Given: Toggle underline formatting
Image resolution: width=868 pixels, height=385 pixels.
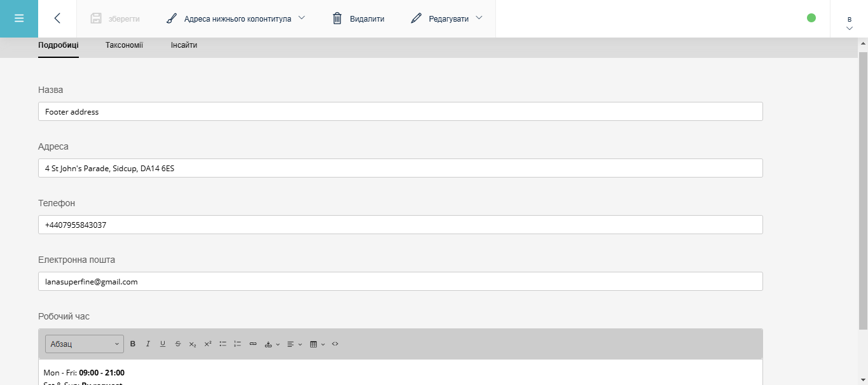Looking at the screenshot, I should pos(163,344).
